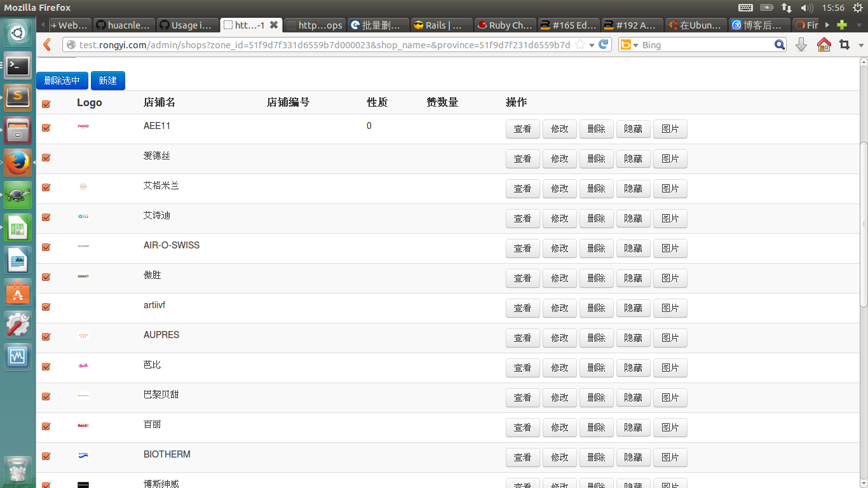This screenshot has width=868, height=488.
Task: Click 图片 for AUPRES
Action: tap(670, 338)
